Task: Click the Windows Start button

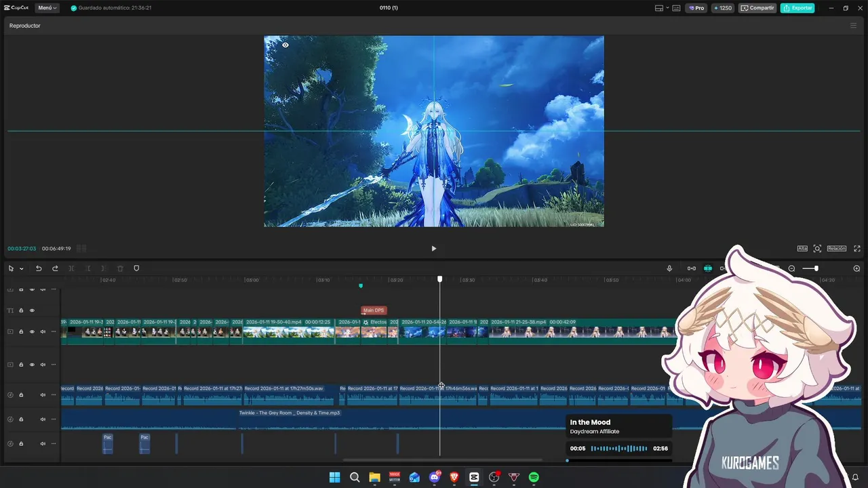Action: 334,477
